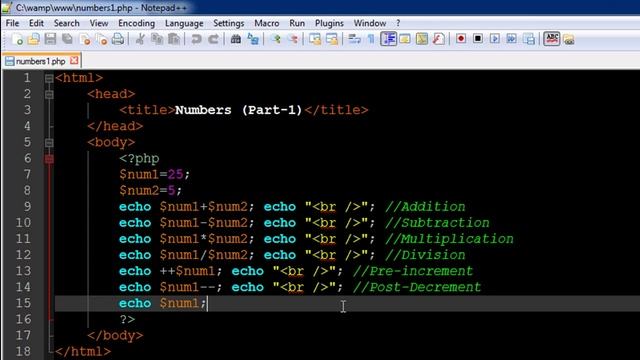This screenshot has width=640, height=360.
Task: Click the Open file folder icon
Action: click(x=33, y=39)
